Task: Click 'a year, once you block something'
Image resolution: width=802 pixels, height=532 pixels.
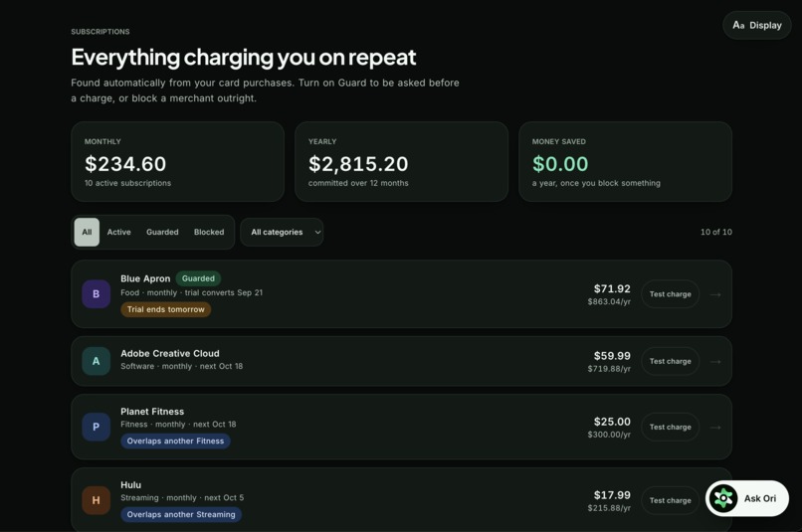Action: [x=596, y=183]
